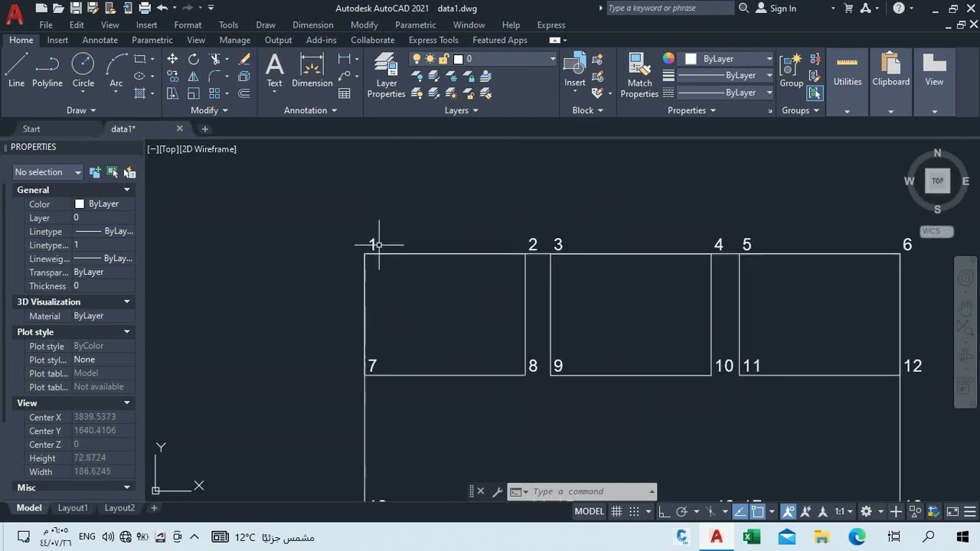The image size is (980, 551).
Task: Expand the Draw panel dropdown
Action: (81, 110)
